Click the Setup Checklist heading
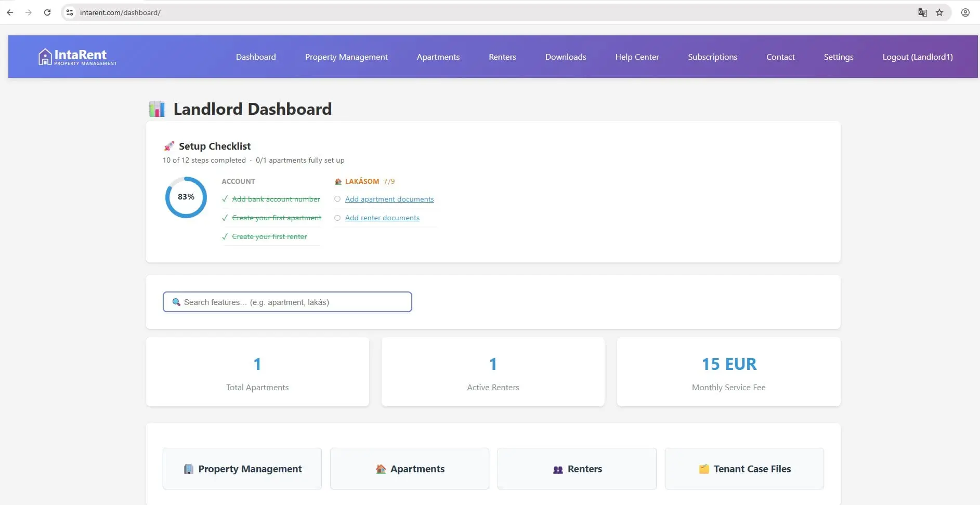 (x=215, y=146)
